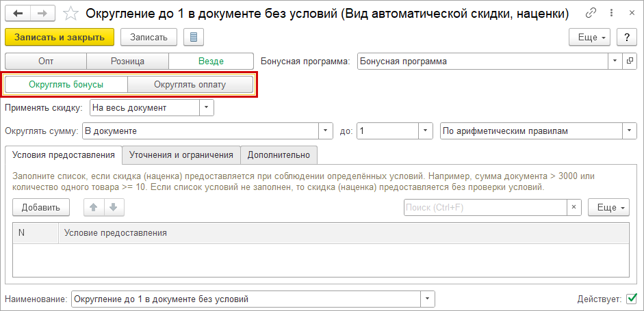
Task: Toggle the Действует checkbox
Action: point(631,299)
